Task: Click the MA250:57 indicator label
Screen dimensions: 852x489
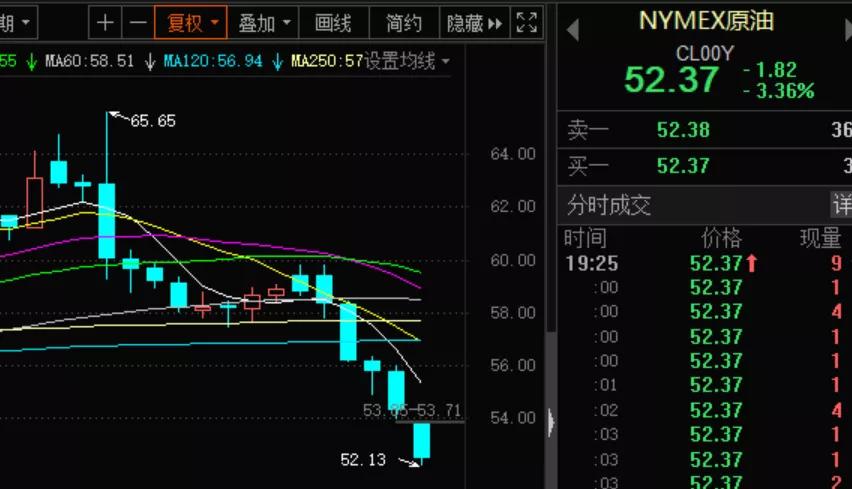Action: tap(327, 61)
